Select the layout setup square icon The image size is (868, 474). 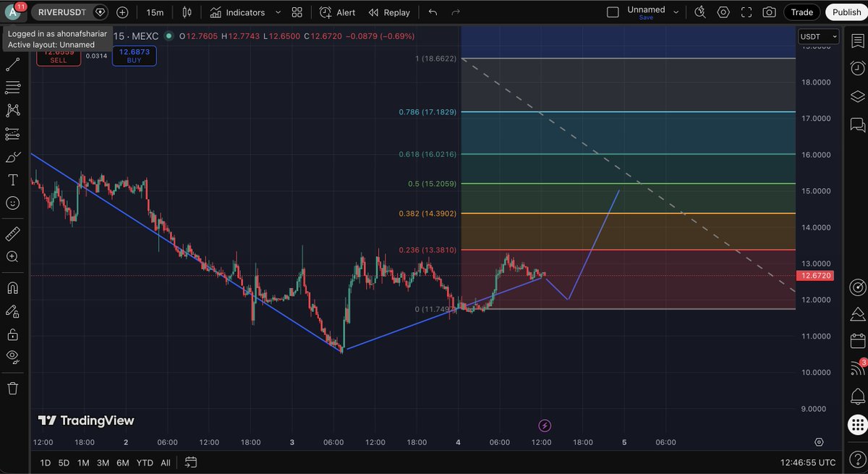pos(613,12)
